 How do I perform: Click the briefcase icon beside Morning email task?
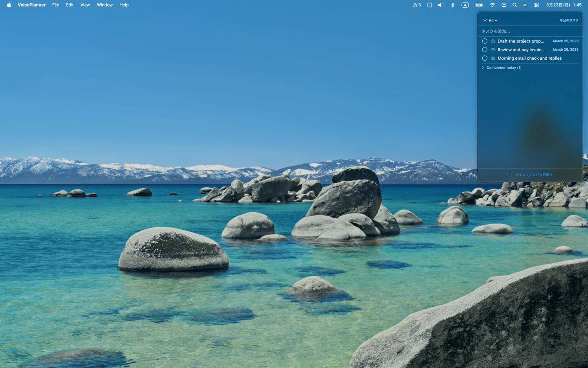(x=492, y=58)
